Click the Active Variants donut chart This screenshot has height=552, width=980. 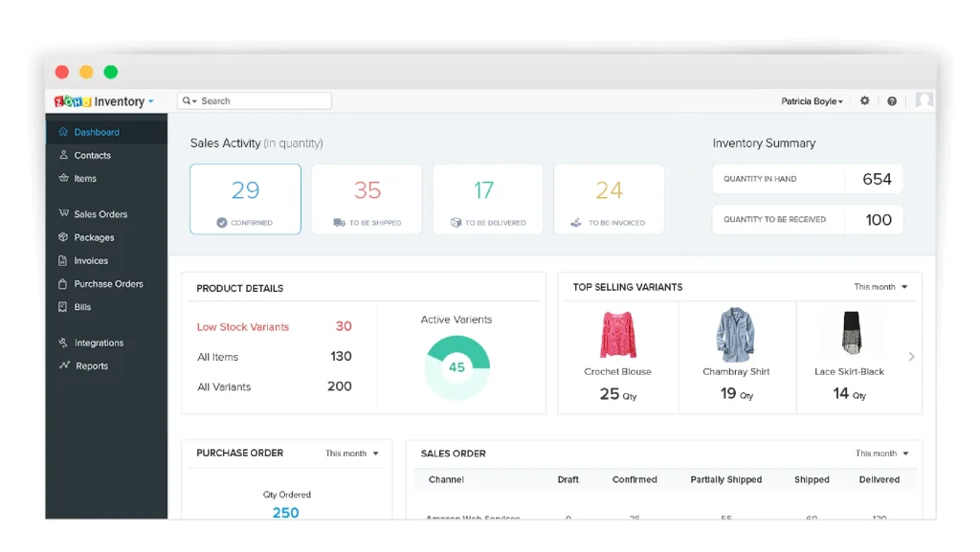pos(457,367)
